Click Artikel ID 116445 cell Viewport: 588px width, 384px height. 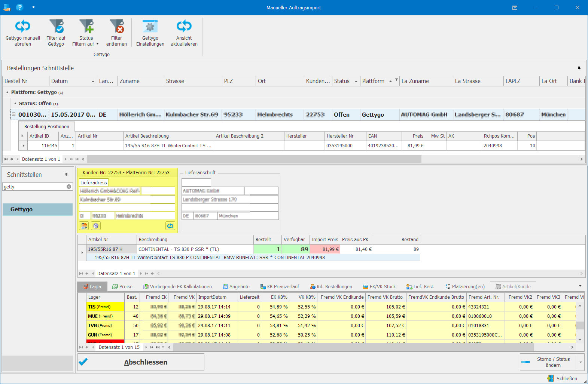[x=43, y=145]
